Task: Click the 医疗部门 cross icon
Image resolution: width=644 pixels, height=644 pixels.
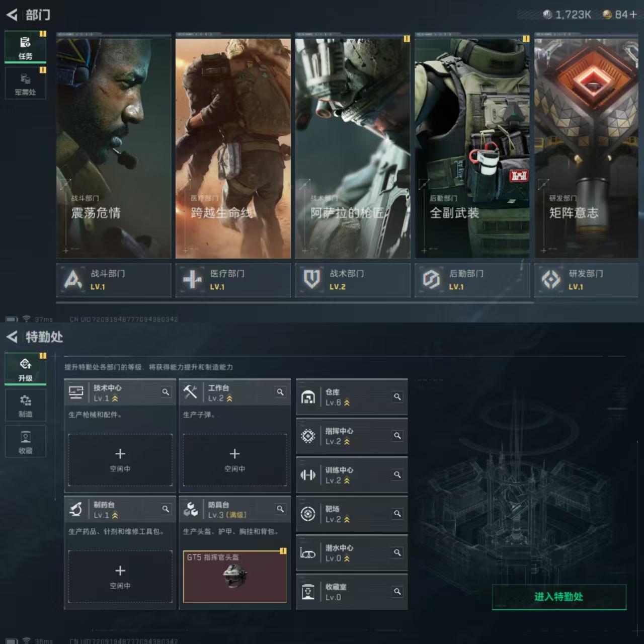Action: click(x=192, y=280)
